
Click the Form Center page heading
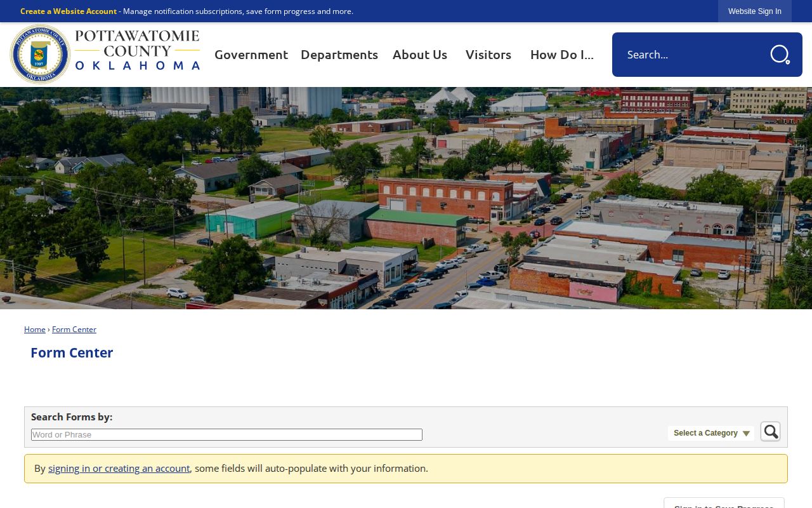(72, 353)
